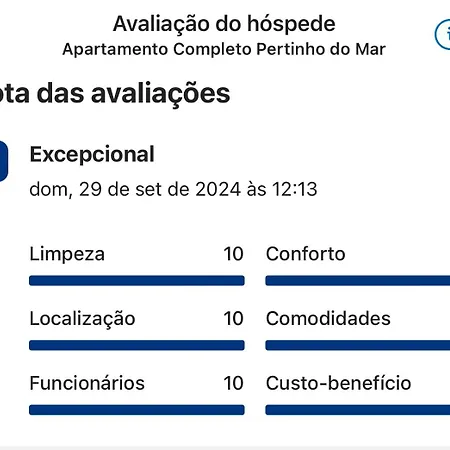Click the Custo-benefício category label
Image resolution: width=450 pixels, height=450 pixels.
pos(338,383)
